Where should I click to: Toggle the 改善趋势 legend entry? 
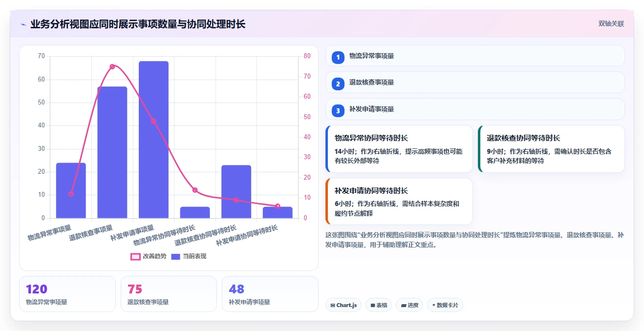pyautogui.click(x=149, y=256)
